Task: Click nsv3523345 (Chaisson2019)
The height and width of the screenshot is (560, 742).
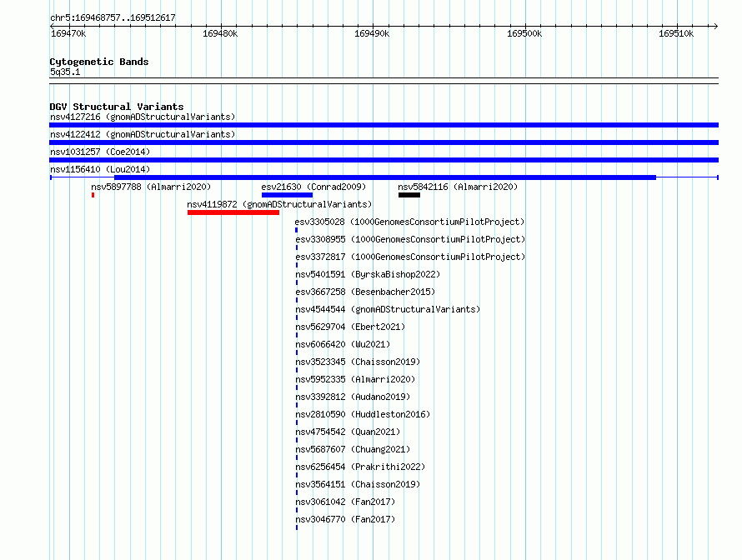Action: 358,362
